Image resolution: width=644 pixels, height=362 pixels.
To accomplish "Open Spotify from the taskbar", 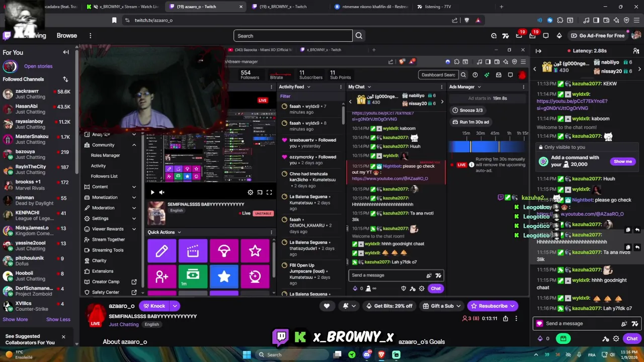I will pos(352,354).
